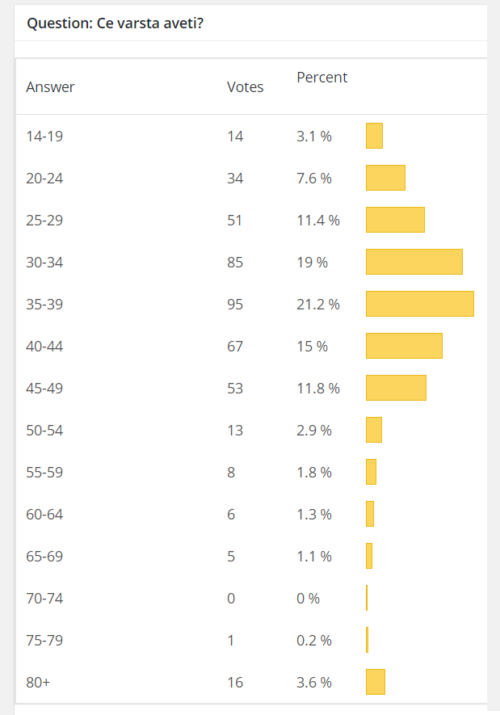Click the 40-44 percentage bar
The image size is (500, 715).
click(404, 346)
